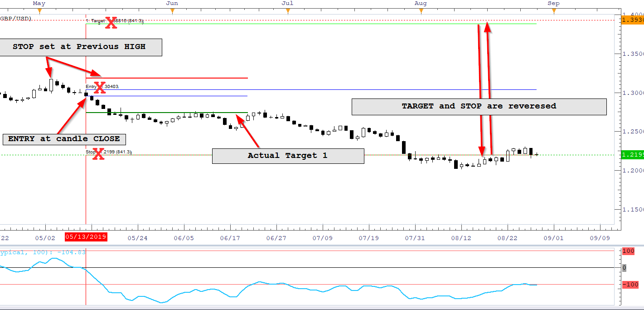The width and height of the screenshot is (644, 310).
Task: Click the 06/27 date on time axis
Action: click(276, 237)
